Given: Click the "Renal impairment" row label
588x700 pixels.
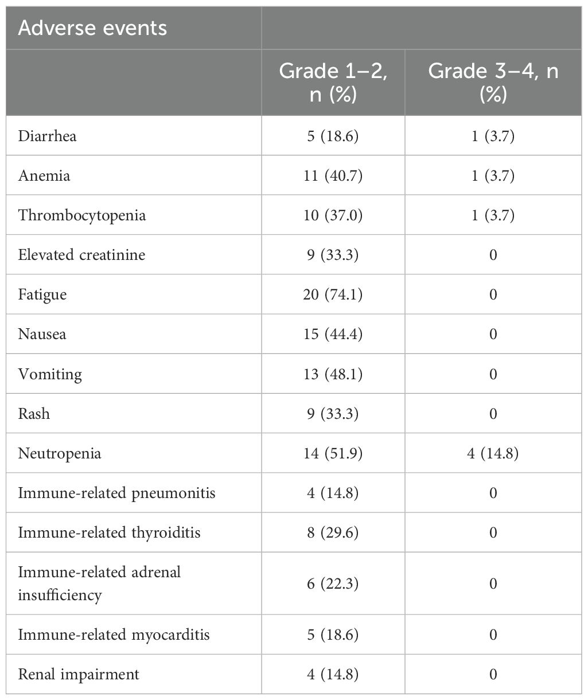Looking at the screenshot, I should point(79,674).
